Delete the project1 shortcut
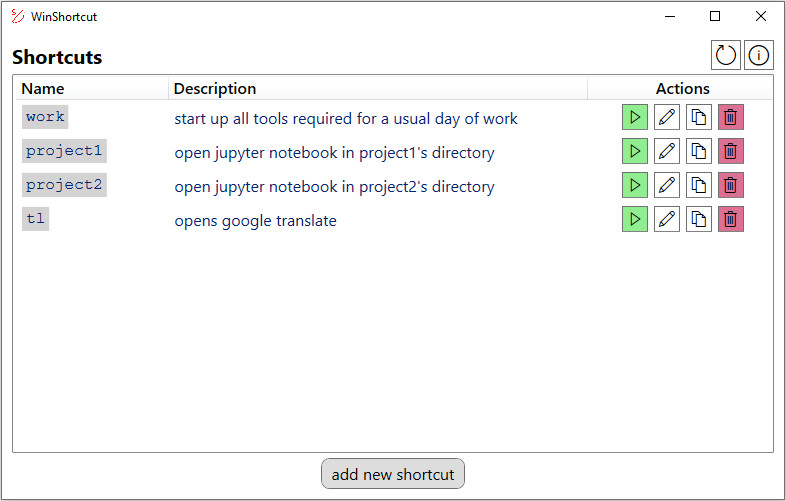 tap(731, 152)
